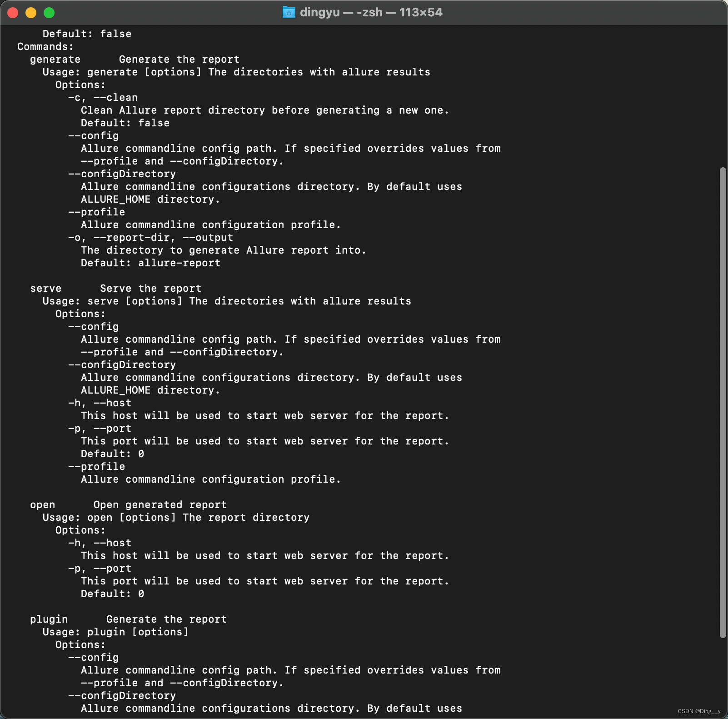
Task: Click 'Default: allure-report' line
Action: pos(150,263)
